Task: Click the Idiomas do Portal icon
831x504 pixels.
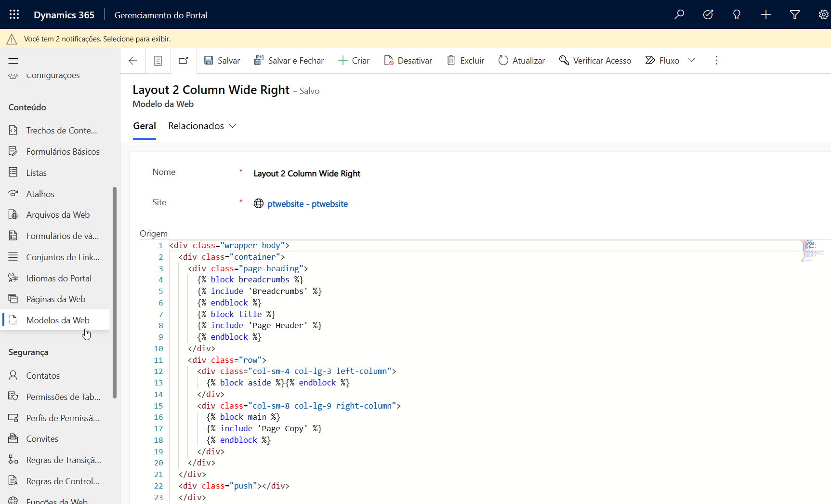Action: point(13,278)
